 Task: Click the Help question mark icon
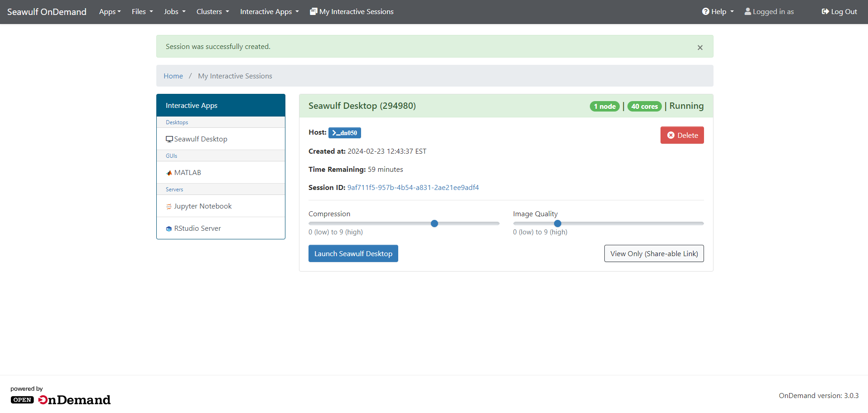706,11
